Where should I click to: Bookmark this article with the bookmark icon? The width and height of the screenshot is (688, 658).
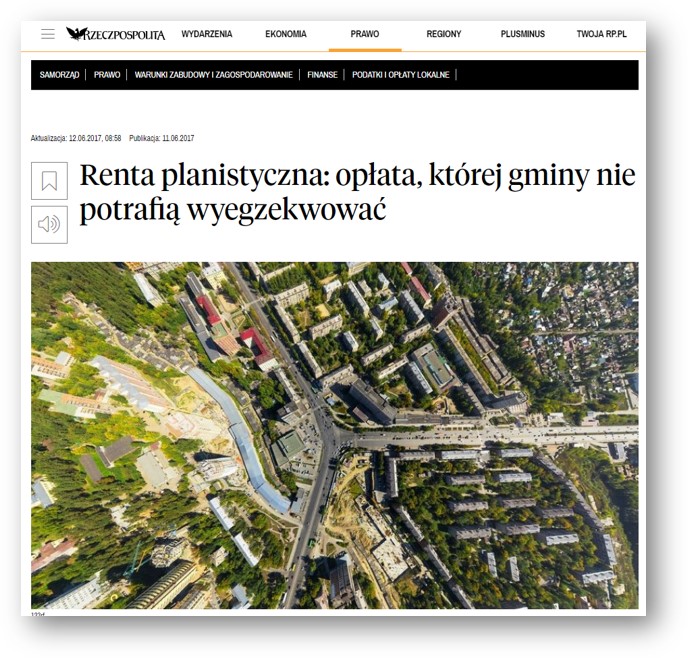pos(49,181)
